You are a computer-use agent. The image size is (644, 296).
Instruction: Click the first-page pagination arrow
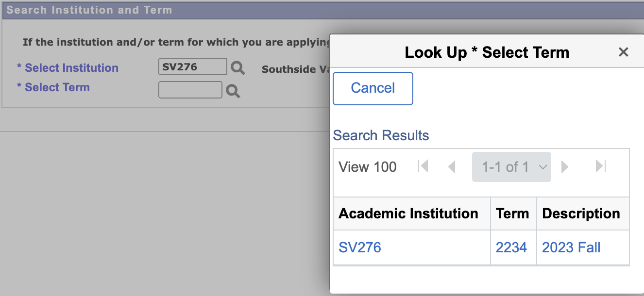424,166
